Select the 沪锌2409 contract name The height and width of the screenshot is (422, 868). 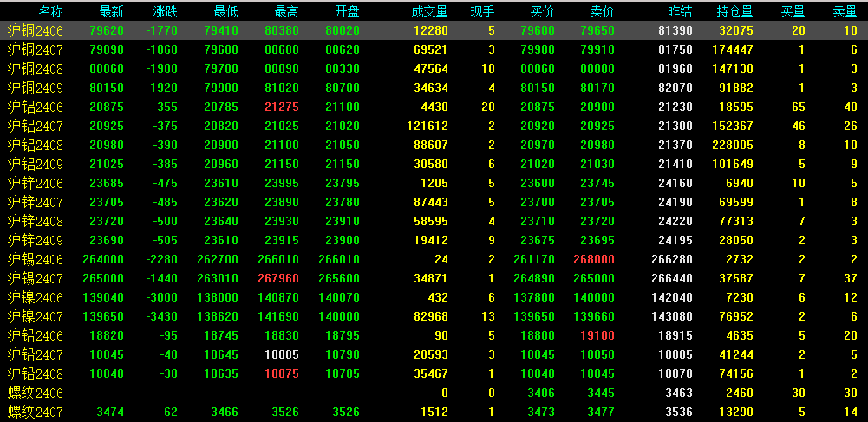point(35,240)
